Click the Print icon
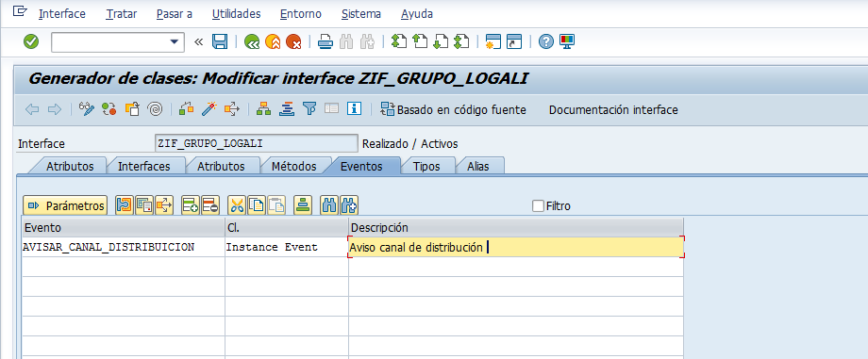 (x=325, y=41)
